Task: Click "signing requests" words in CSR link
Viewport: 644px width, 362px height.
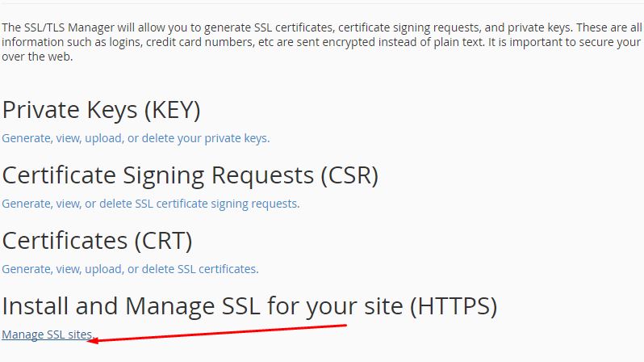Action: coord(254,204)
